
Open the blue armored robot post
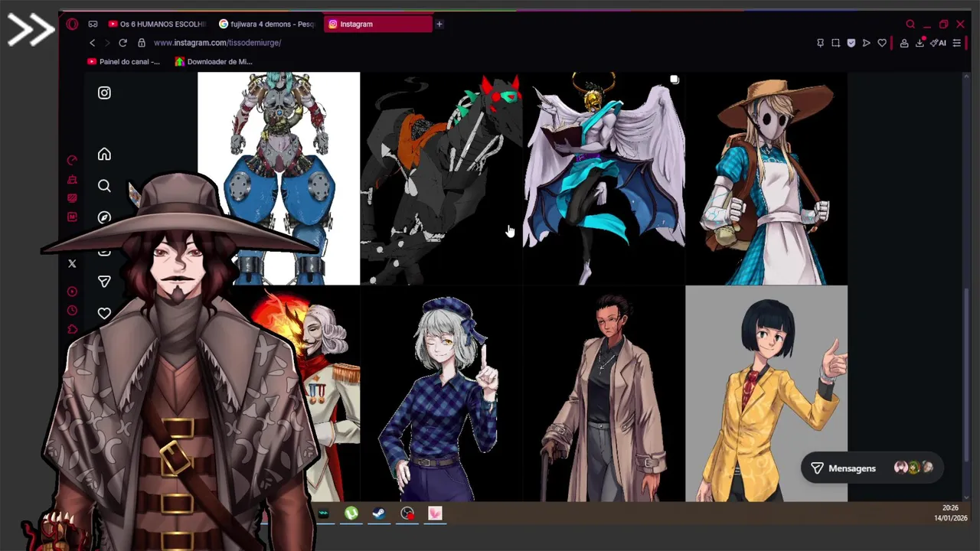279,178
